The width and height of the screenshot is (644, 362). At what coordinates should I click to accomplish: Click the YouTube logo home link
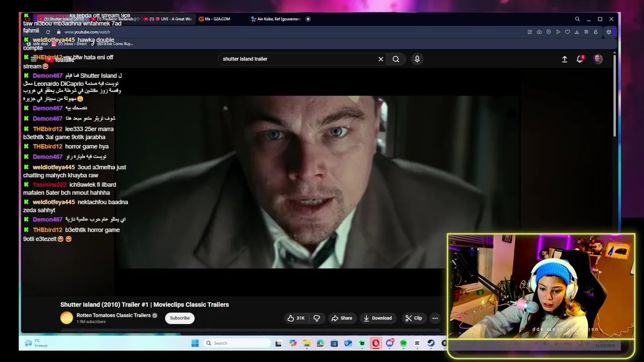pyautogui.click(x=59, y=59)
